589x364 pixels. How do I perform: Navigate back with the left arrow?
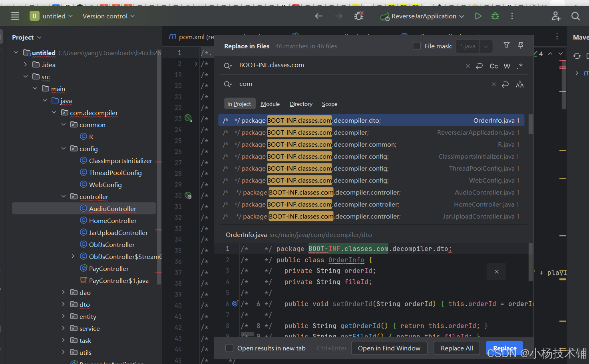click(x=318, y=16)
